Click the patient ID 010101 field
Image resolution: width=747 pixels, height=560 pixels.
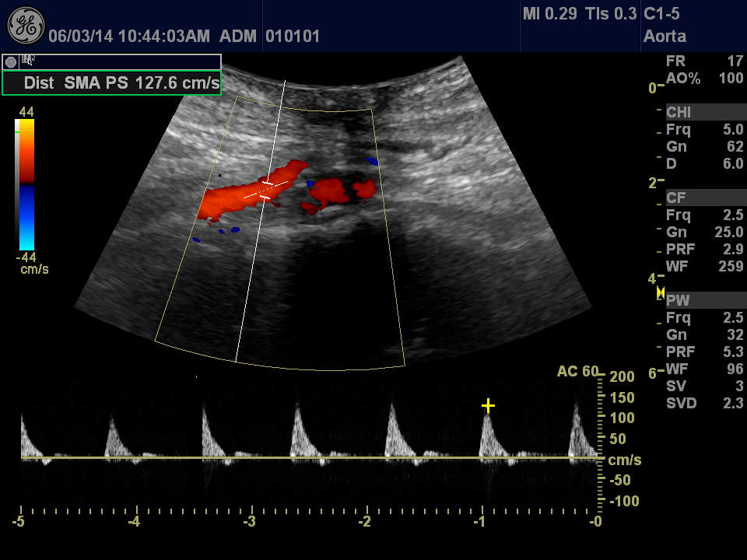[293, 36]
